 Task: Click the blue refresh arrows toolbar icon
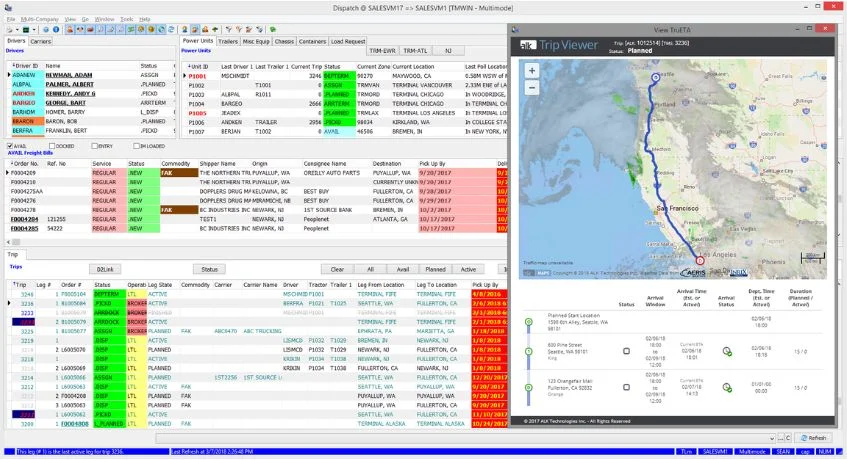[x=171, y=30]
